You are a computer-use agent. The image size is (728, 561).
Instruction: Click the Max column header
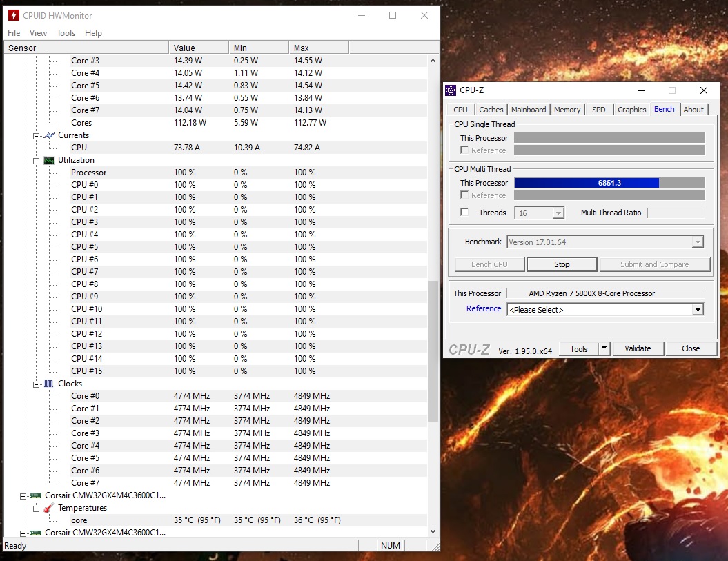319,48
